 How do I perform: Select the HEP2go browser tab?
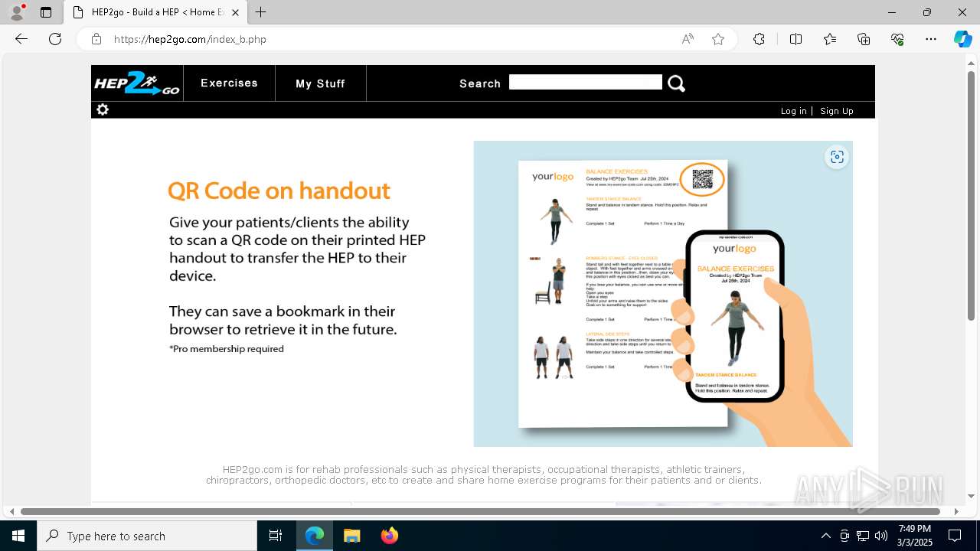click(x=155, y=12)
